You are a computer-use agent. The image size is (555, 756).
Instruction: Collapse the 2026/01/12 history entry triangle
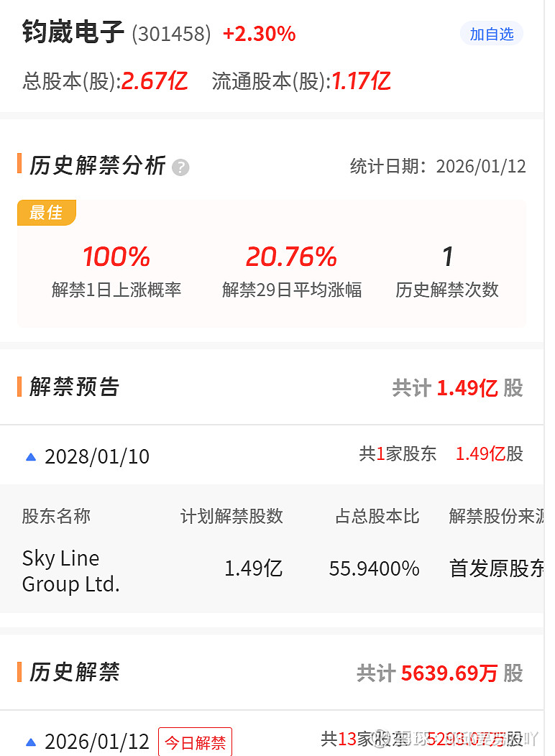[x=30, y=742]
